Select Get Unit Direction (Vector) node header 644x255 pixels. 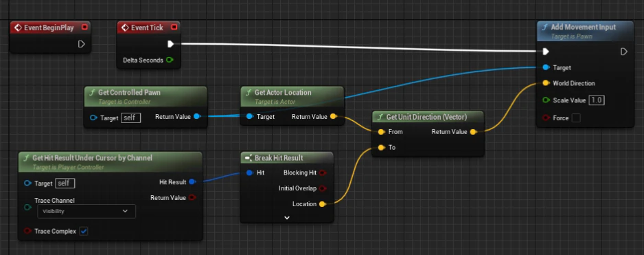pos(428,118)
